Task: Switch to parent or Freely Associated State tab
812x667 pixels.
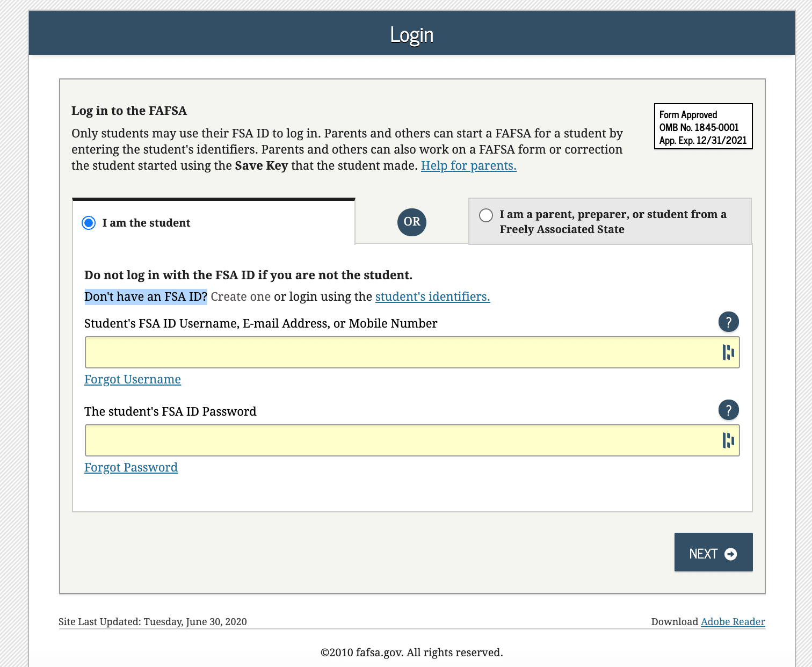Action: 612,222
